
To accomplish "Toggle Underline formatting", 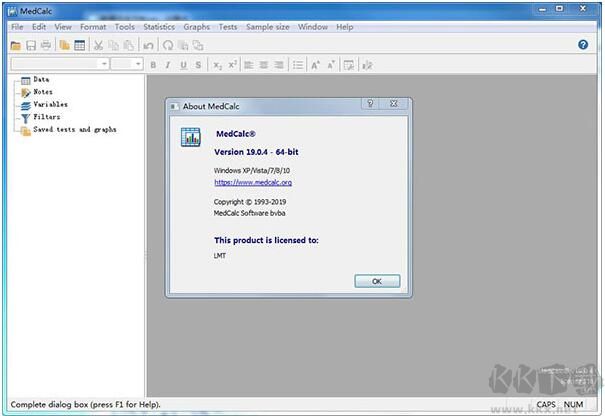I will tap(183, 65).
